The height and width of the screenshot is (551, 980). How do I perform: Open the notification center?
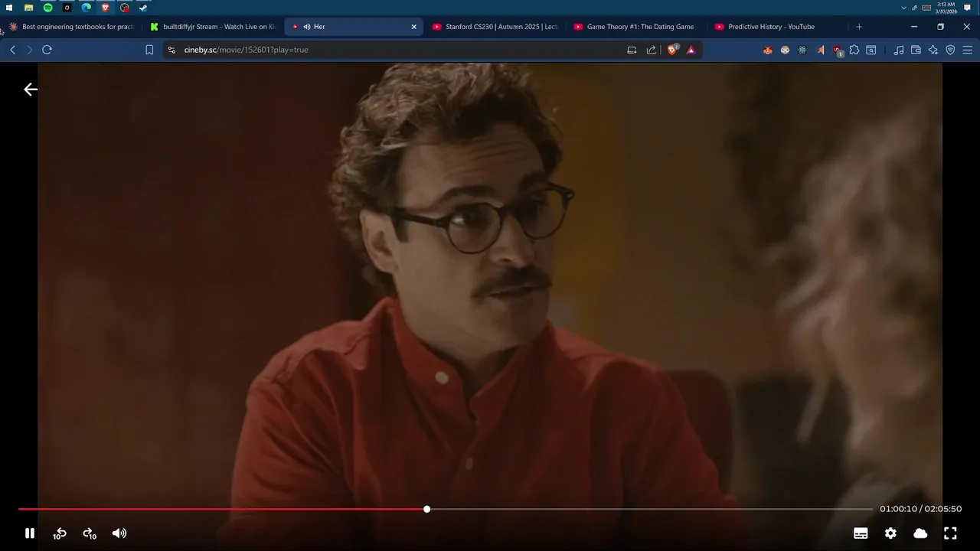click(967, 8)
